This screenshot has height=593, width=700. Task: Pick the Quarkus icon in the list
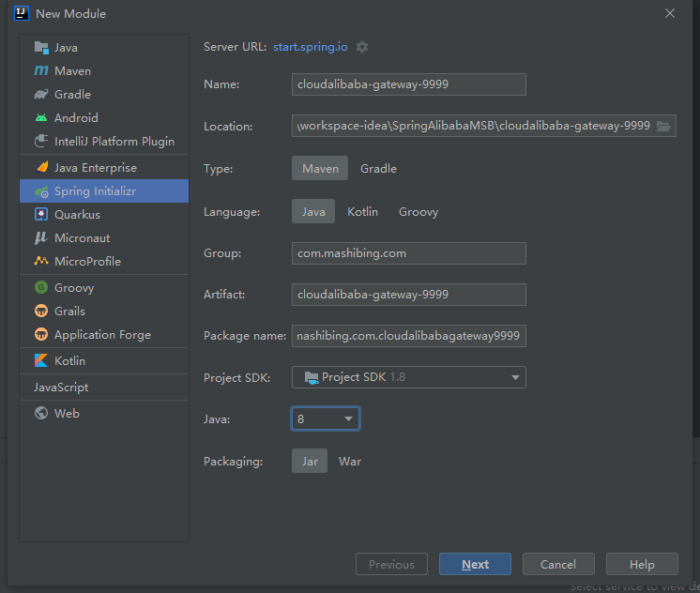(41, 214)
